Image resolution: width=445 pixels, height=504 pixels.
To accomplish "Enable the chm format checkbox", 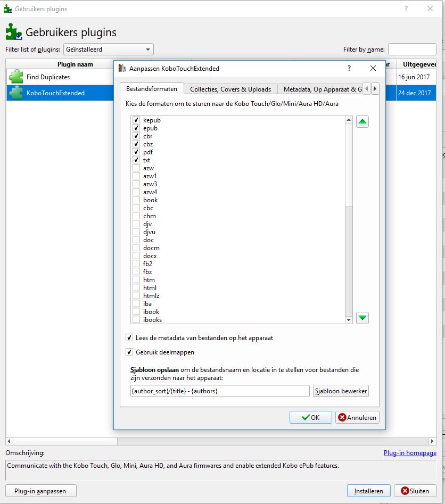I will tap(136, 216).
